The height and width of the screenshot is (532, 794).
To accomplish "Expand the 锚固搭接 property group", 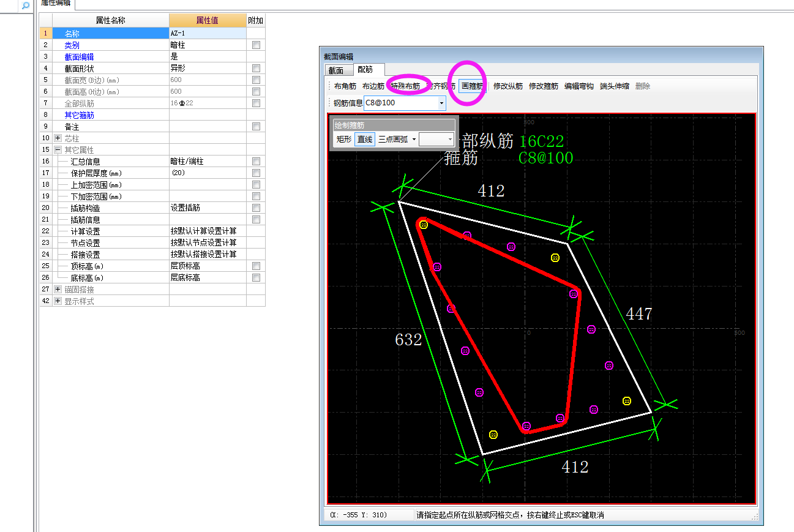I will tap(58, 289).
